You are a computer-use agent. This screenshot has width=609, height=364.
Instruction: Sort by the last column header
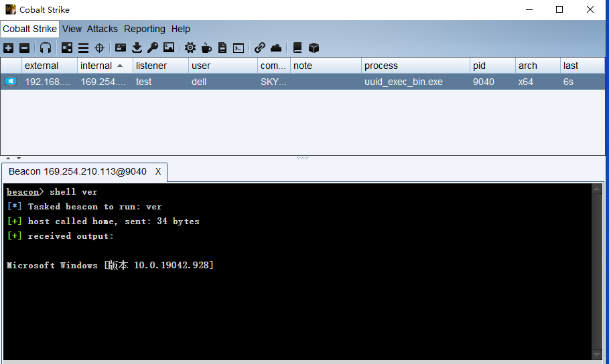tap(583, 66)
